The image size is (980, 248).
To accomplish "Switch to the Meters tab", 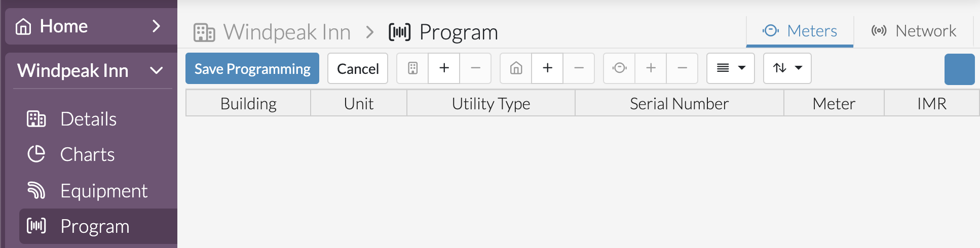I will coord(800,31).
